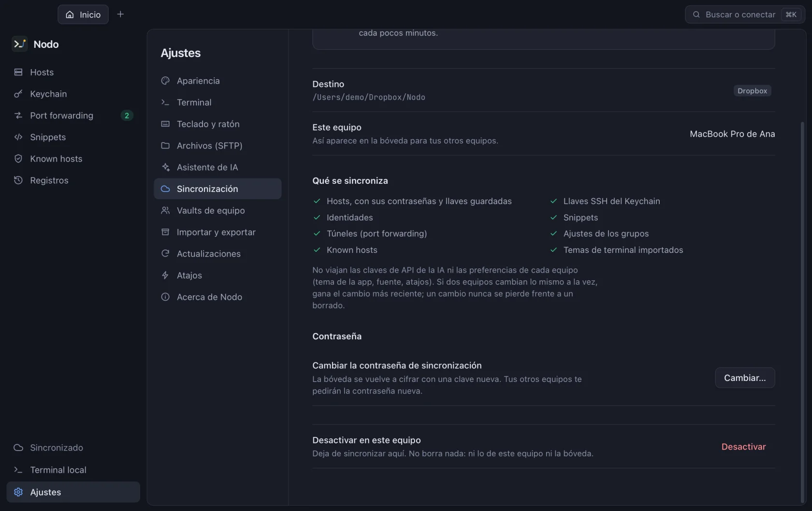Image resolution: width=812 pixels, height=511 pixels.
Task: Open Atajos settings
Action: [x=217, y=275]
